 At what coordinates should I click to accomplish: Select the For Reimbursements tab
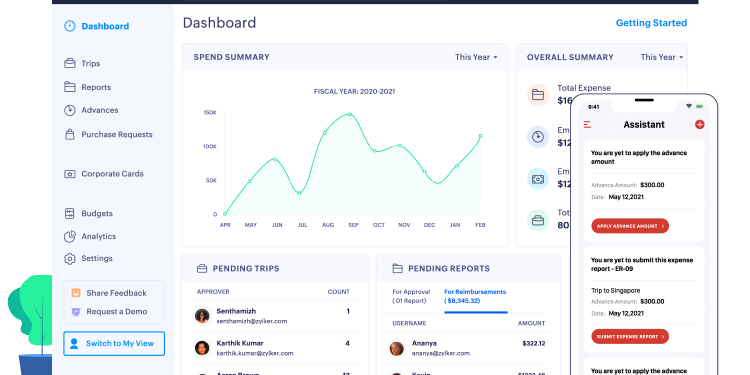(475, 296)
